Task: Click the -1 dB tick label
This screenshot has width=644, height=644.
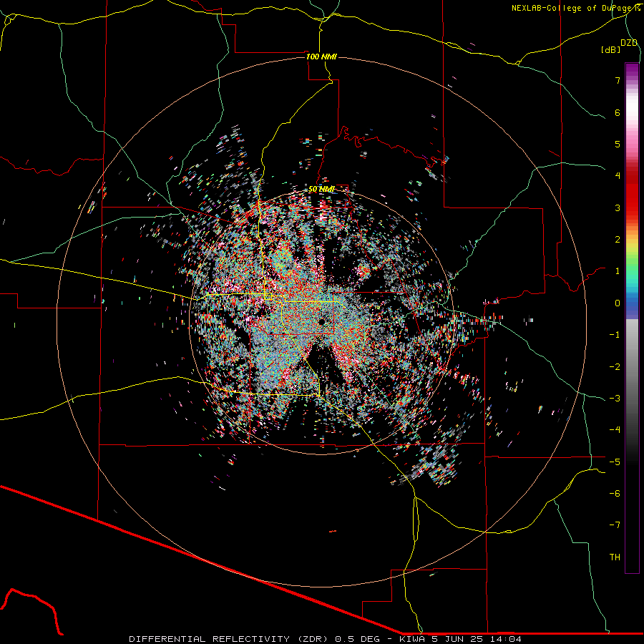Action: coord(615,335)
